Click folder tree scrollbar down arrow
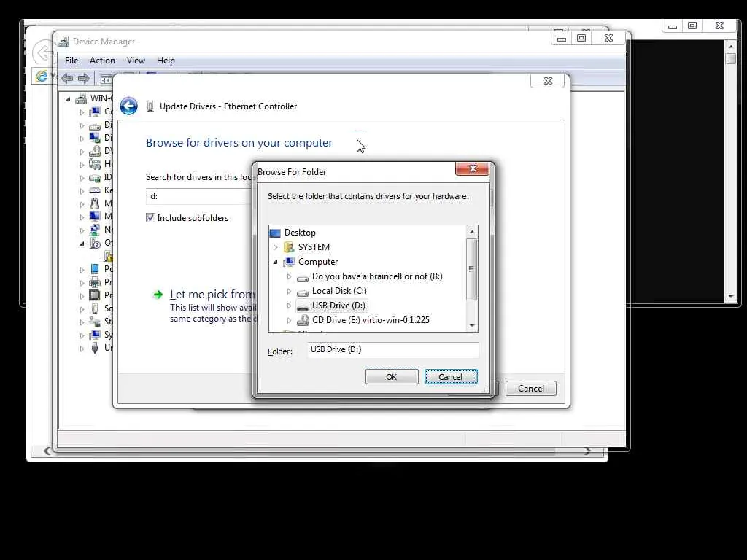 [472, 326]
